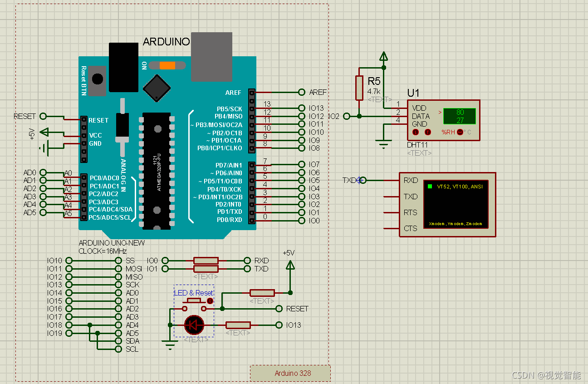Select the pull-up resistor to +5V
588x384 pixels.
pos(262,293)
